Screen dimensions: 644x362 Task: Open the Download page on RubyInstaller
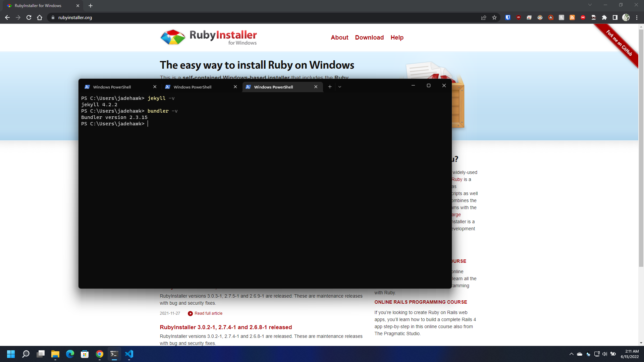[x=369, y=37]
